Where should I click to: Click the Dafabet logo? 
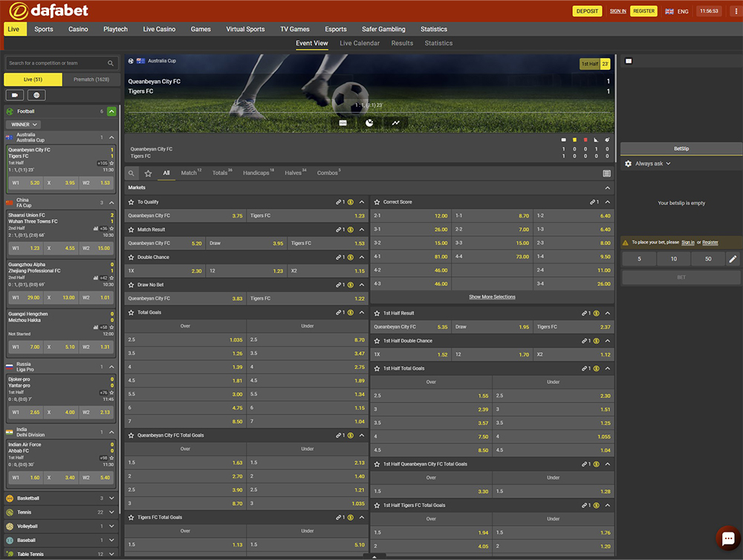(49, 10)
